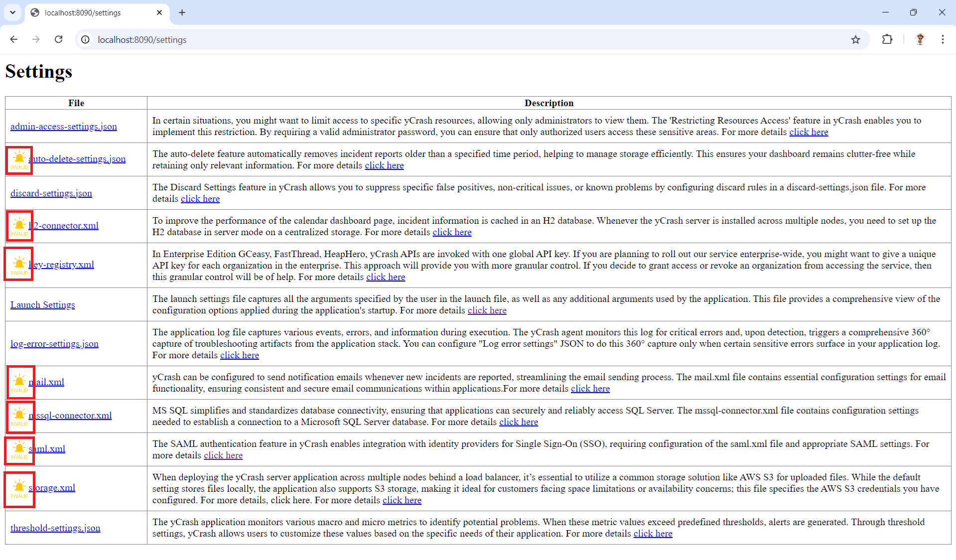Click INVALID warning icon next to h2-connector.xml

[x=19, y=227]
